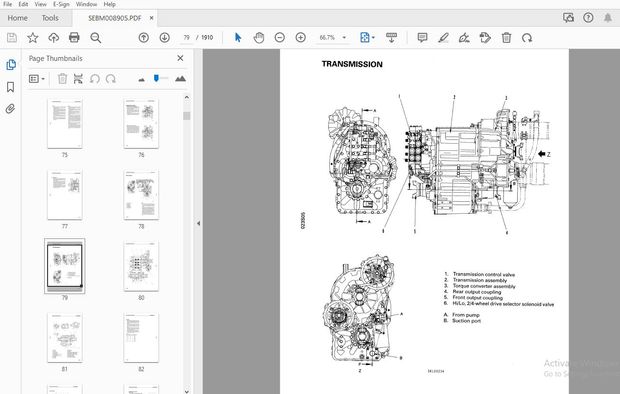Image resolution: width=620 pixels, height=394 pixels.
Task: Select the highlight text pen tool
Action: click(x=443, y=38)
